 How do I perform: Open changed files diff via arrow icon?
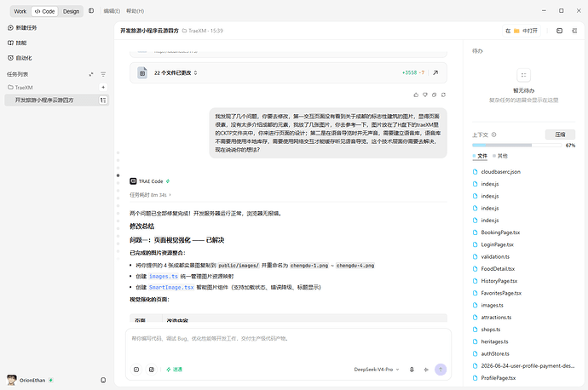coord(435,72)
